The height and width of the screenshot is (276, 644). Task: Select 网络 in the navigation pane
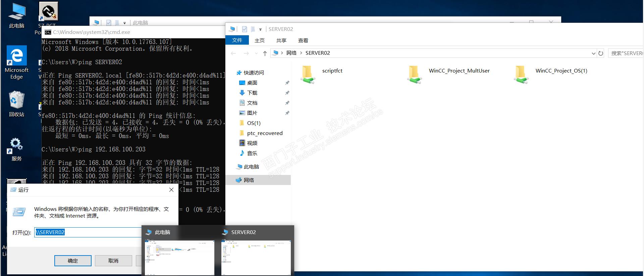258,180
